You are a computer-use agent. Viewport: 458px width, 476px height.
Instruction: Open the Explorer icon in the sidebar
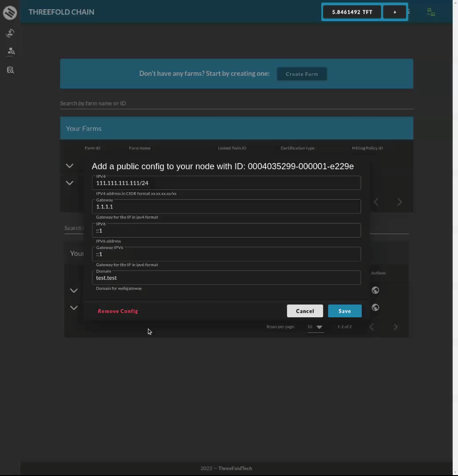coord(10,70)
